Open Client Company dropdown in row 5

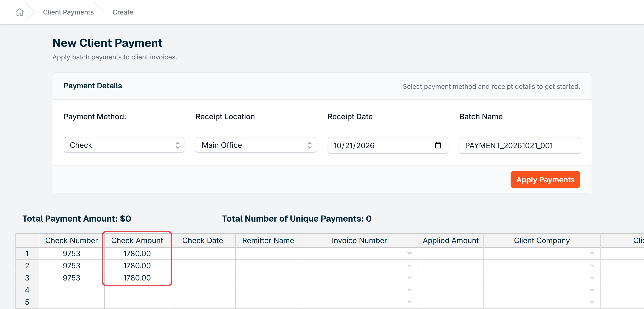tap(592, 302)
